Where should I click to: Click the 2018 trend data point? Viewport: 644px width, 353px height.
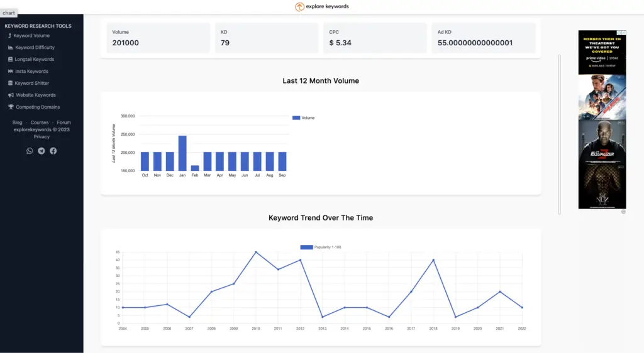(433, 260)
